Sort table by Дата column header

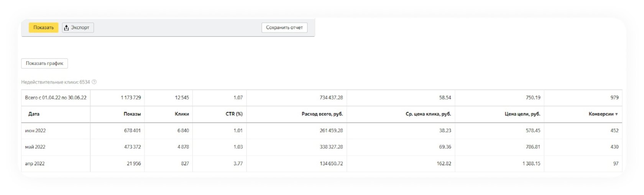click(34, 114)
